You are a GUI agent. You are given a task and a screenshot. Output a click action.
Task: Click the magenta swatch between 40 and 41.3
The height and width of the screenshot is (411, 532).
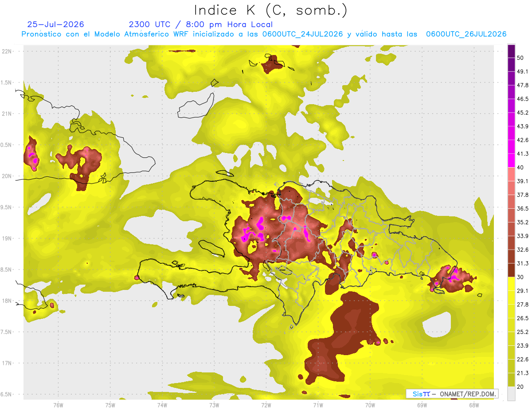511,160
